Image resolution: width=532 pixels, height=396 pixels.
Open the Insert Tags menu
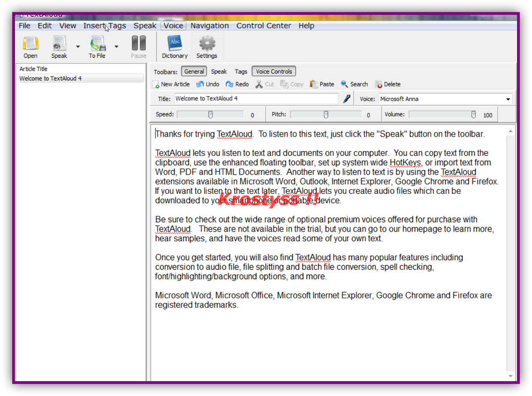104,26
